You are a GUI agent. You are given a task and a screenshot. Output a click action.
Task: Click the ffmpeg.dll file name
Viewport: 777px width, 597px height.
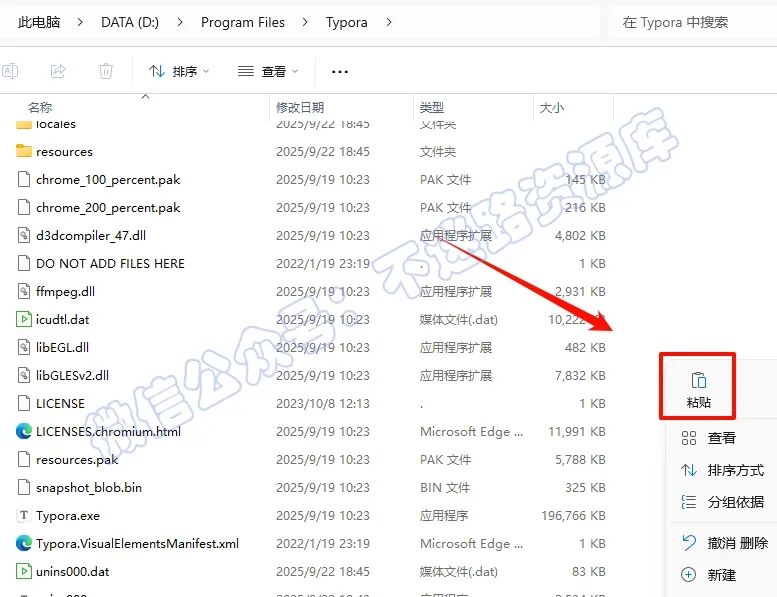(65, 292)
